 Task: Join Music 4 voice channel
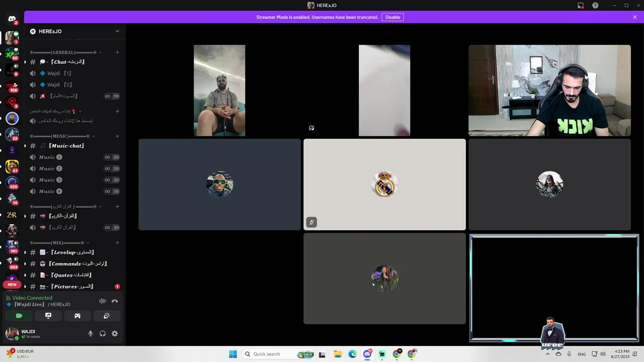coord(75,192)
